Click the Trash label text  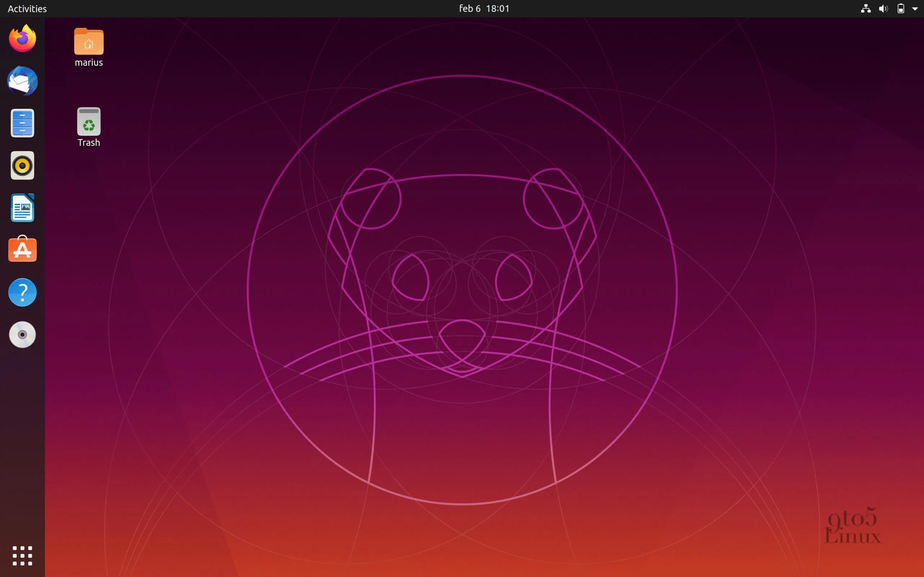coord(88,143)
